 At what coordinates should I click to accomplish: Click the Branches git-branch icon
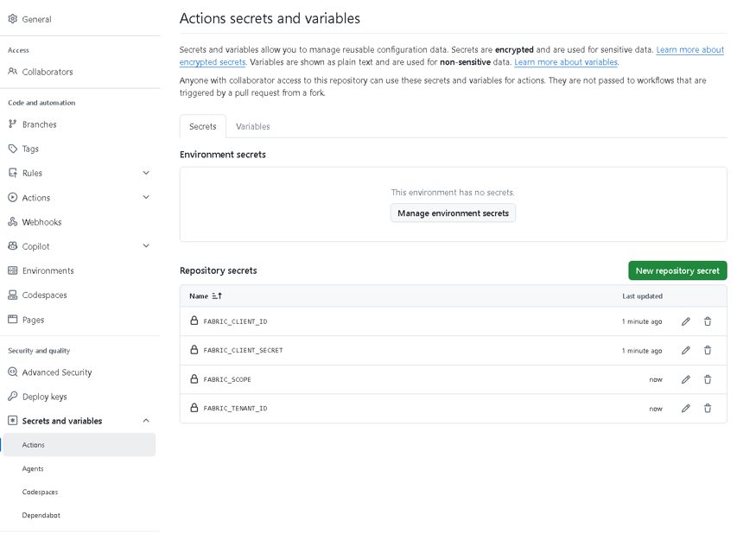[x=13, y=124]
